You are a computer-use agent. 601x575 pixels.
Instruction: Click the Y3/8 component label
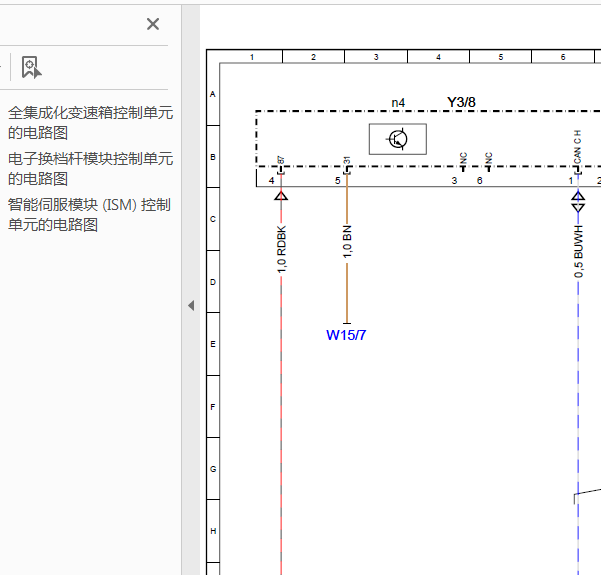[461, 102]
